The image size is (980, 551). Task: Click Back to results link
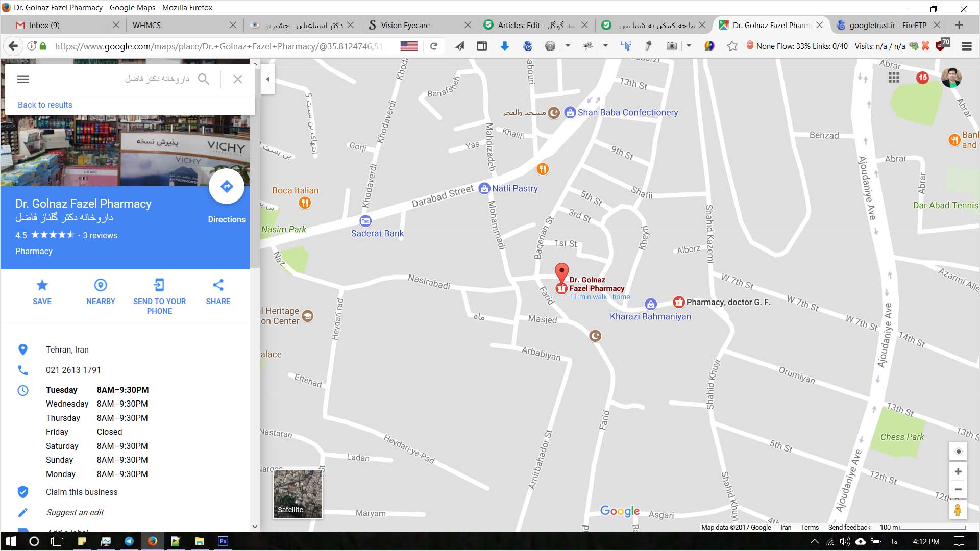click(x=45, y=105)
